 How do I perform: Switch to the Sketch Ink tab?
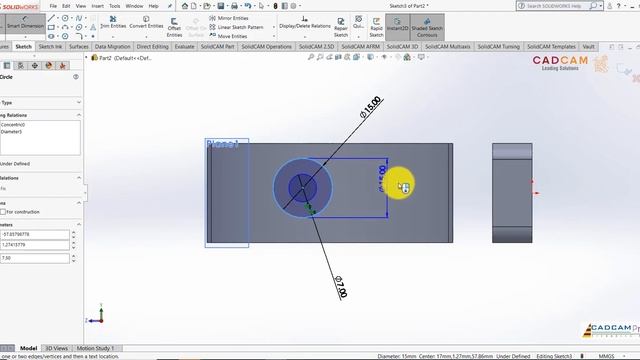(x=50, y=47)
